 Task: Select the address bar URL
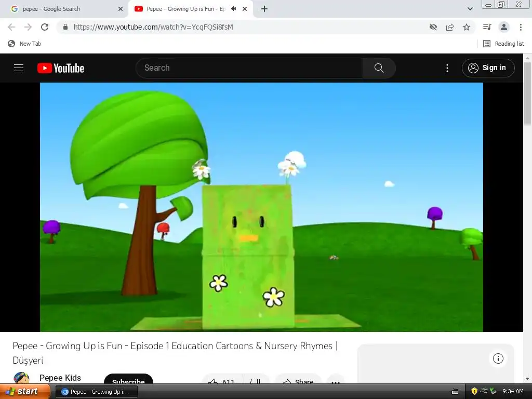point(153,27)
